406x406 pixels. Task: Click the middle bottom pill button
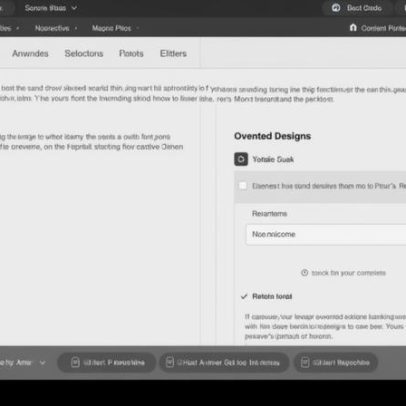[224, 362]
